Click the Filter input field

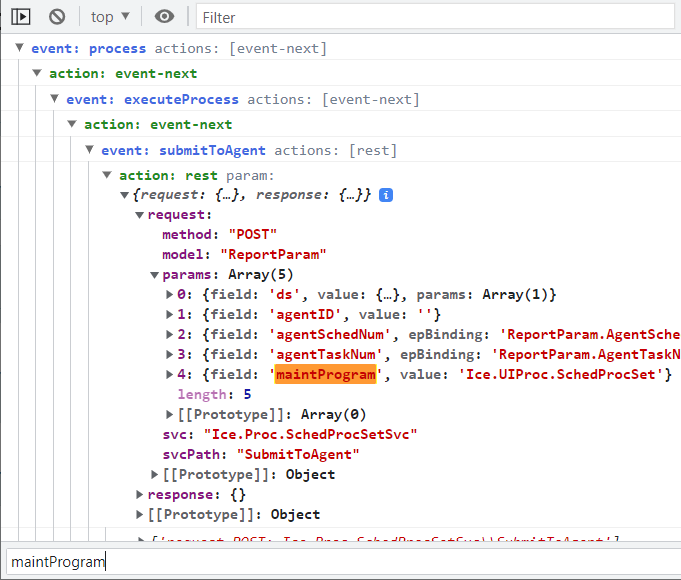(435, 17)
